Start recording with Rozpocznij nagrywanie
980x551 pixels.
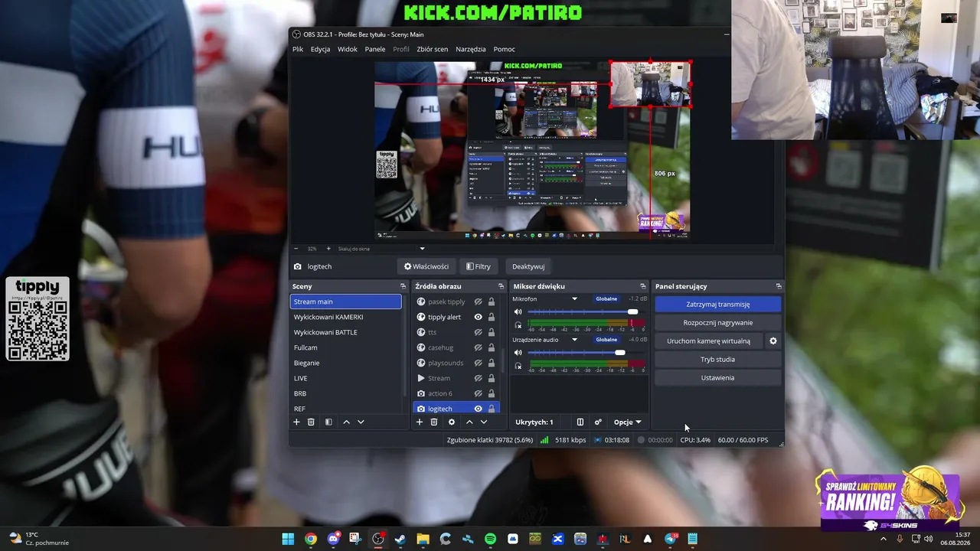pos(717,322)
